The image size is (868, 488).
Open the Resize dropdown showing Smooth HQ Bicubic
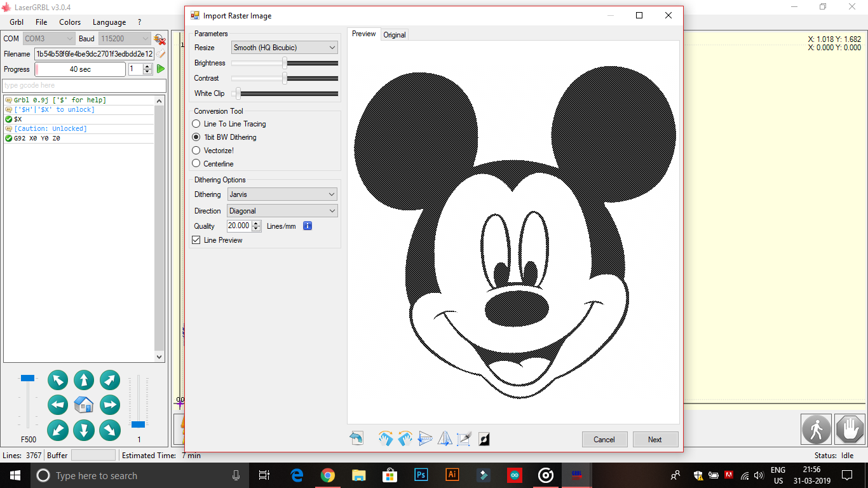[284, 47]
